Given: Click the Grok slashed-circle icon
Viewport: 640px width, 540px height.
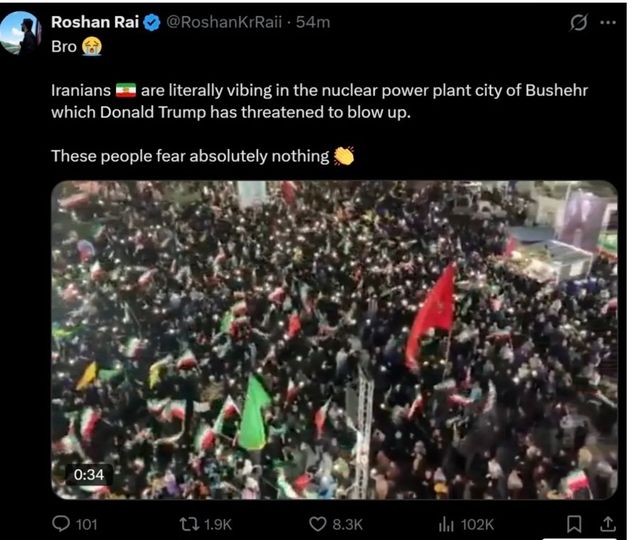Looking at the screenshot, I should (x=579, y=22).
